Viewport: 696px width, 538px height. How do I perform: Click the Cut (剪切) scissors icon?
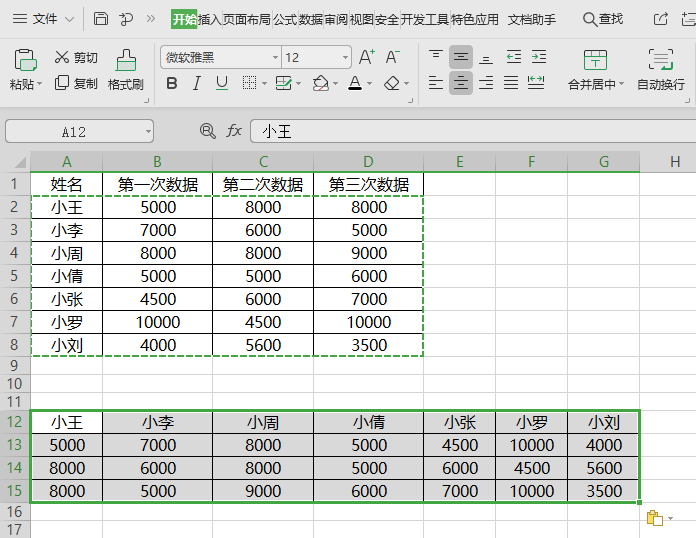(62, 58)
